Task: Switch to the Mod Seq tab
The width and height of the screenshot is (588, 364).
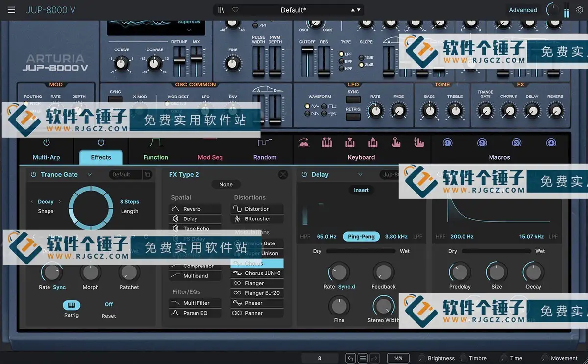Action: pyautogui.click(x=210, y=157)
